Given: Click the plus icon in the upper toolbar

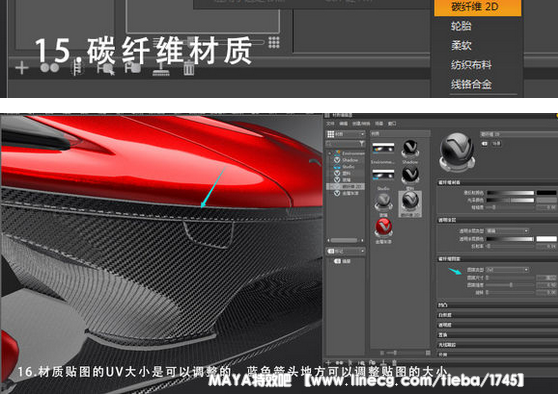Looking at the screenshot, I should tap(22, 68).
